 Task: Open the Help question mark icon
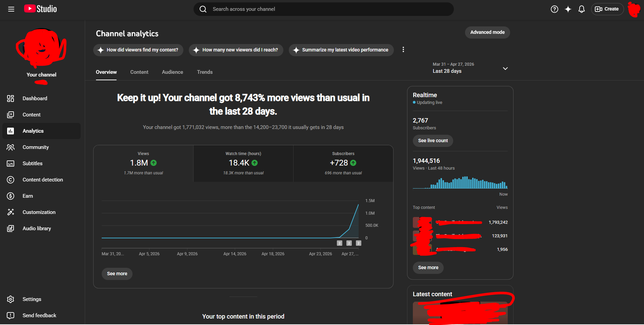(x=555, y=9)
